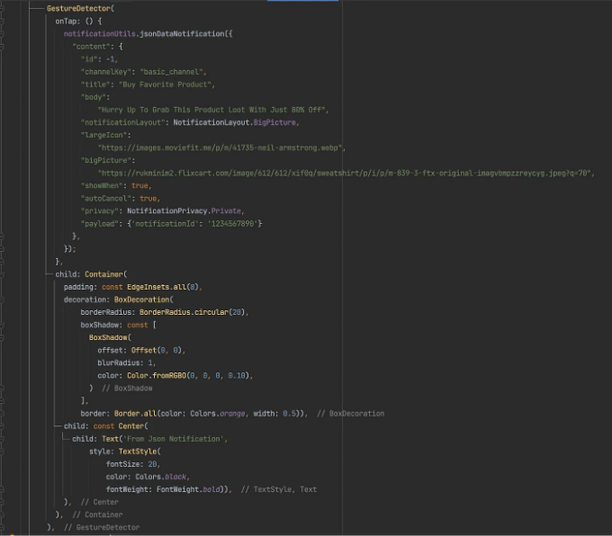Image resolution: width=612 pixels, height=536 pixels.
Task: Click the "privacy" key
Action: pyautogui.click(x=99, y=211)
